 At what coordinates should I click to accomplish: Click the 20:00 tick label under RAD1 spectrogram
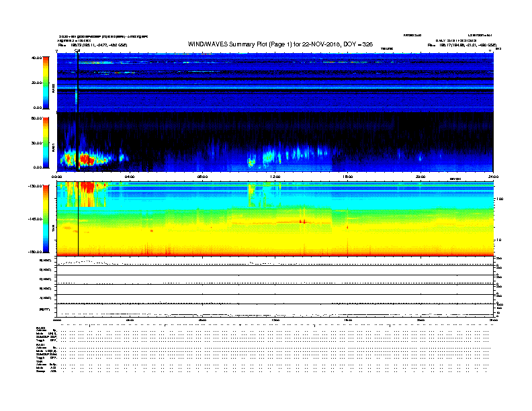click(x=420, y=177)
